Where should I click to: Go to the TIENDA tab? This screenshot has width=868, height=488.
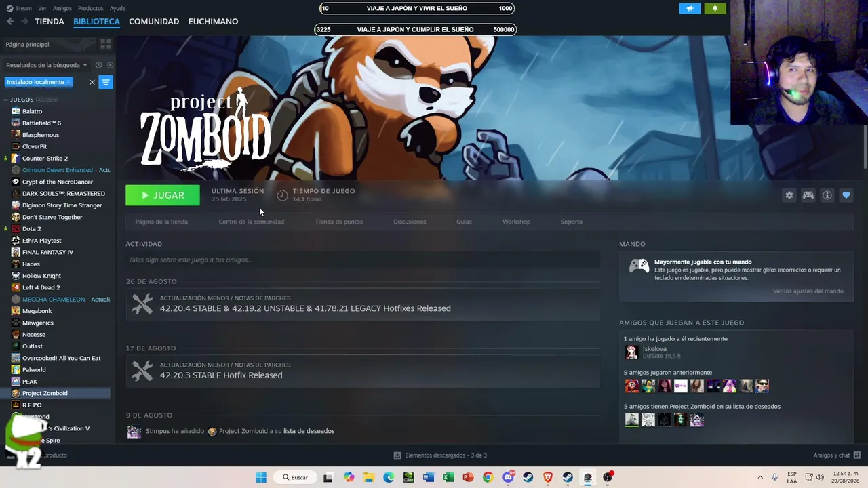point(50,22)
